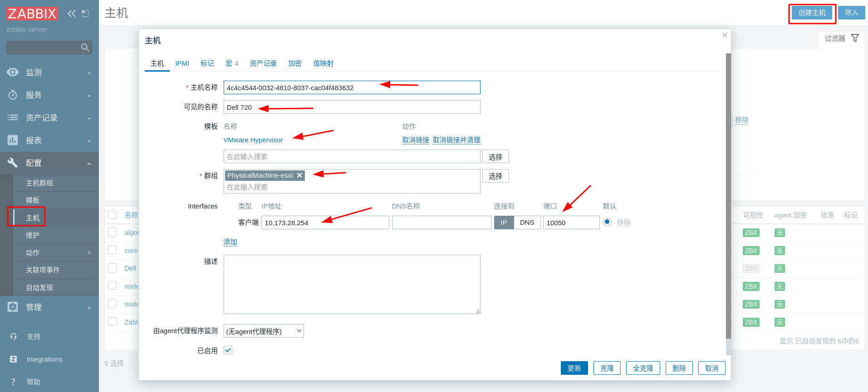Viewport: 868px width, 392px height.
Task: Collapse the sidebar with the double-chevron icon
Action: tap(72, 14)
